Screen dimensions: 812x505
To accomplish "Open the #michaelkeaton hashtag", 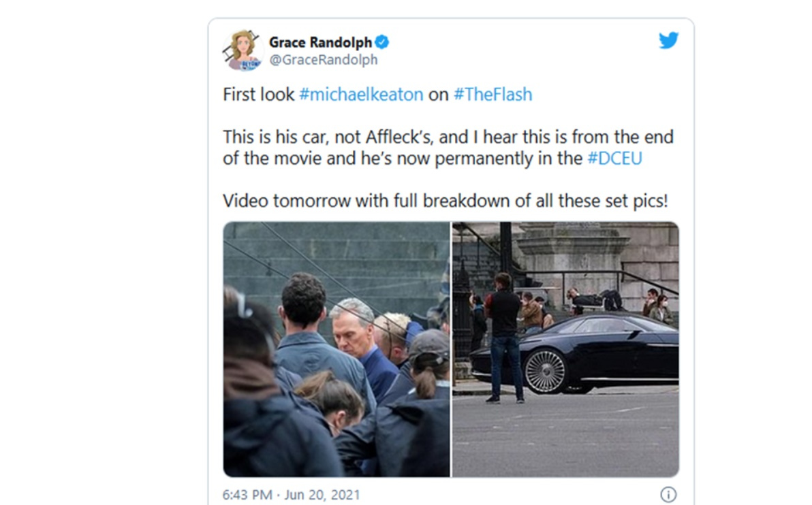I will tap(361, 94).
